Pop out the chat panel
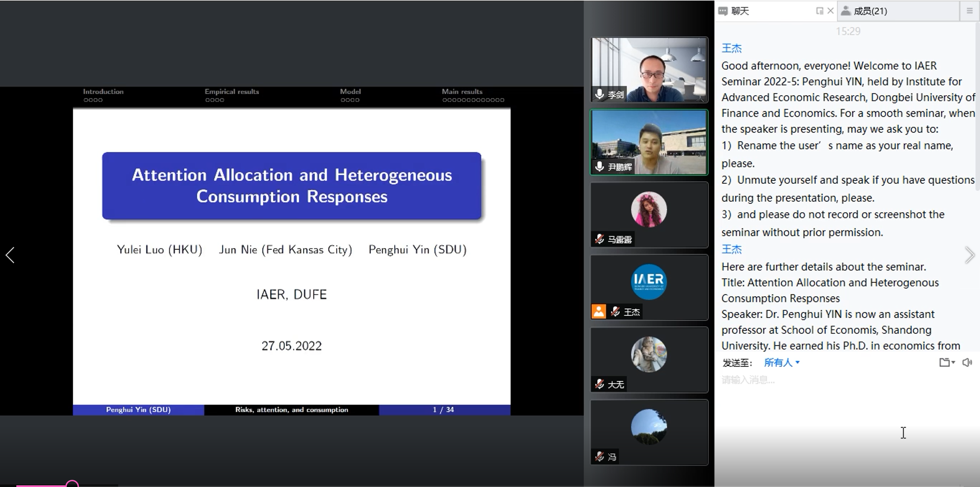Image resolution: width=980 pixels, height=487 pixels. (819, 11)
